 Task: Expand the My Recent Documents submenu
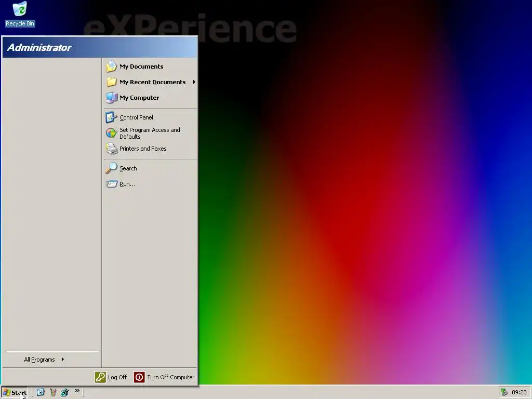[x=151, y=82]
